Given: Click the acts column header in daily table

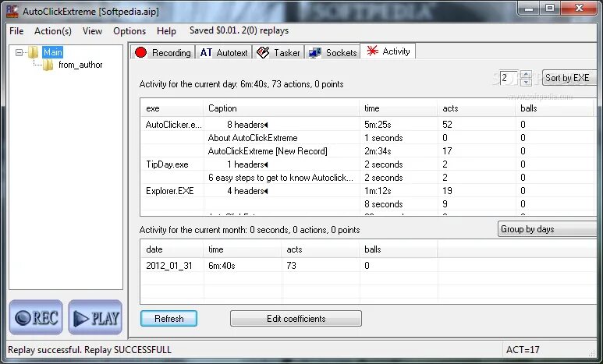Looking at the screenshot, I should (x=476, y=108).
